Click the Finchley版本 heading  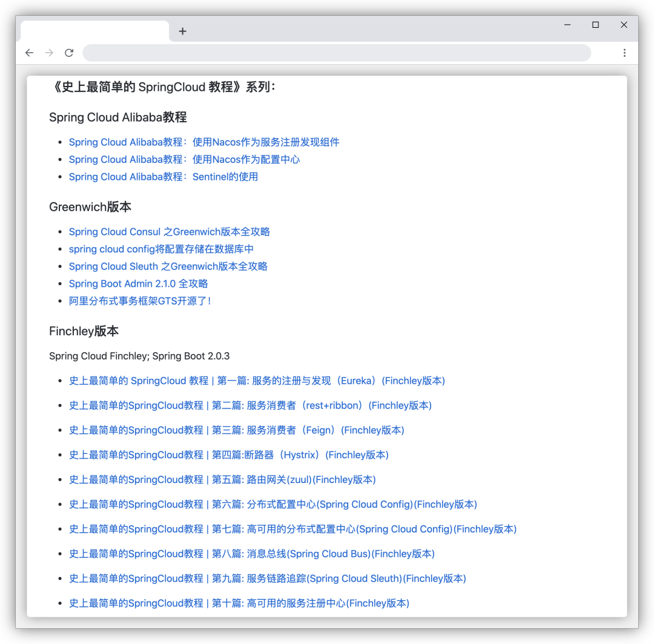[x=84, y=331]
